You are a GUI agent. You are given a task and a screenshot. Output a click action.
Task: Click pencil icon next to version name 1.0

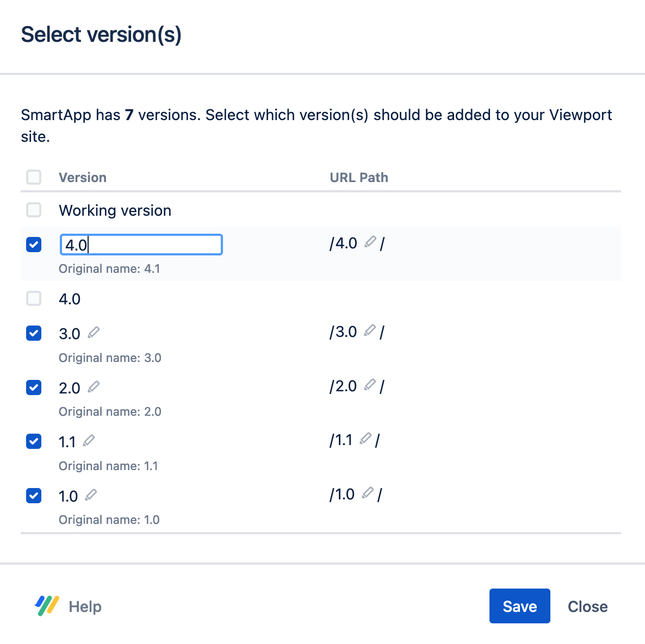point(91,495)
